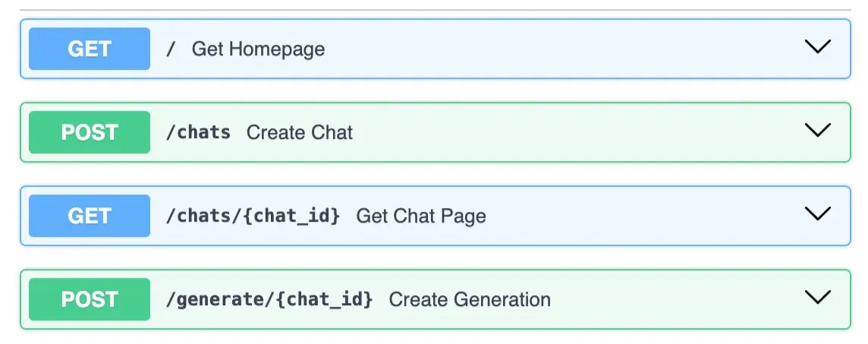This screenshot has width=868, height=344.
Task: Expand the Get Homepage endpoint chevron
Action: [817, 47]
